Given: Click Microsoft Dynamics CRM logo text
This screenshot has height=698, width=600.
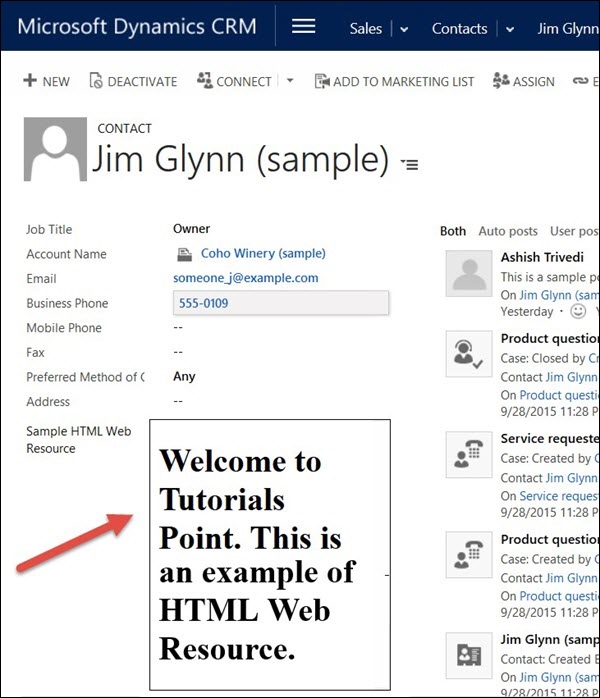Looking at the screenshot, I should pos(137,26).
